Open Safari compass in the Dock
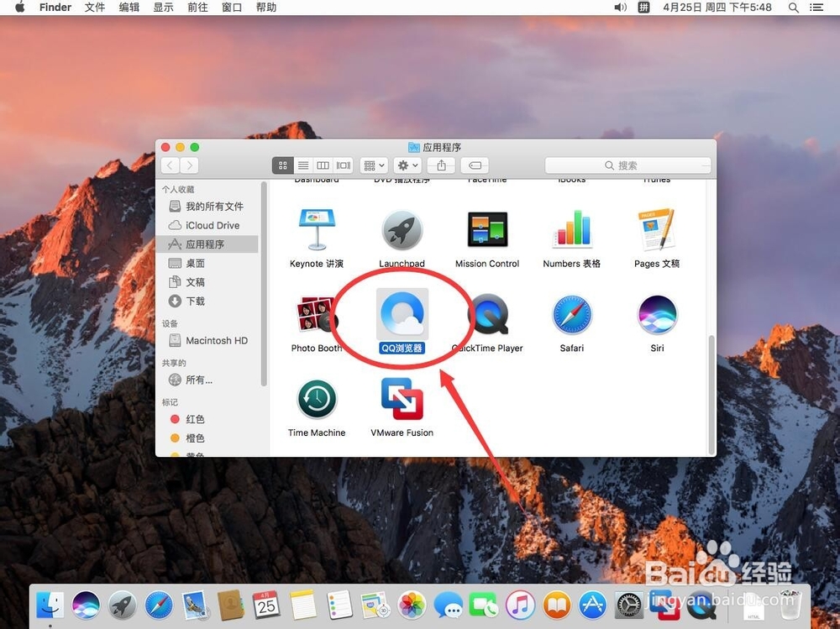Screen dimensions: 840x629 click(159, 605)
